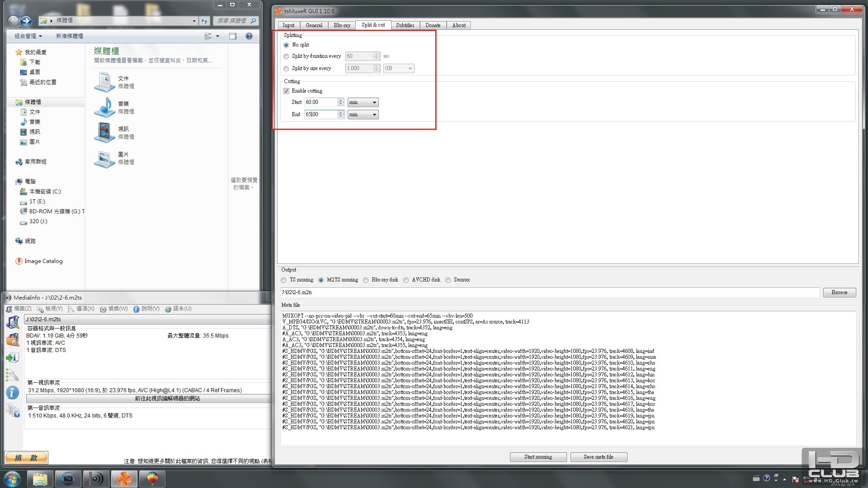Image resolution: width=868 pixels, height=488 pixels.
Task: Click MediaInfo 捐款 donate button
Action: (x=26, y=458)
